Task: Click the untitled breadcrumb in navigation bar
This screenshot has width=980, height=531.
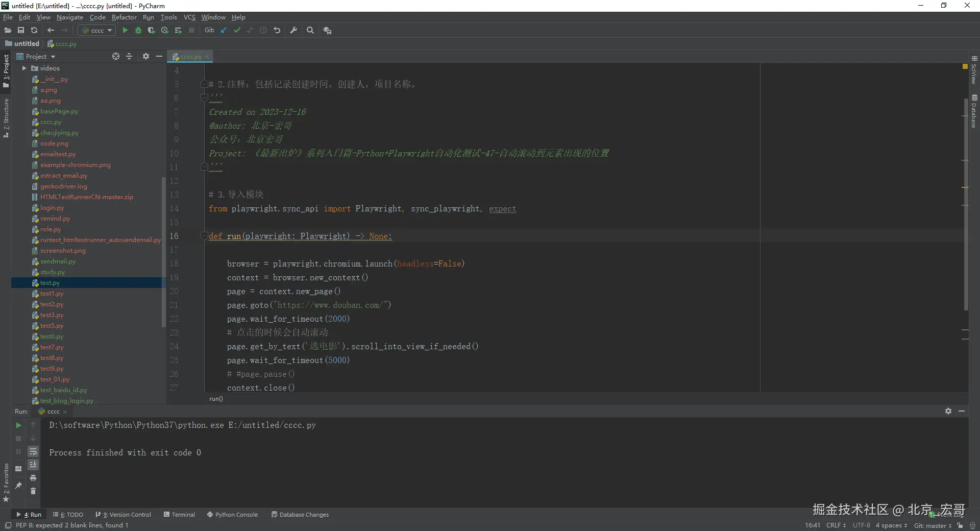Action: (22, 44)
